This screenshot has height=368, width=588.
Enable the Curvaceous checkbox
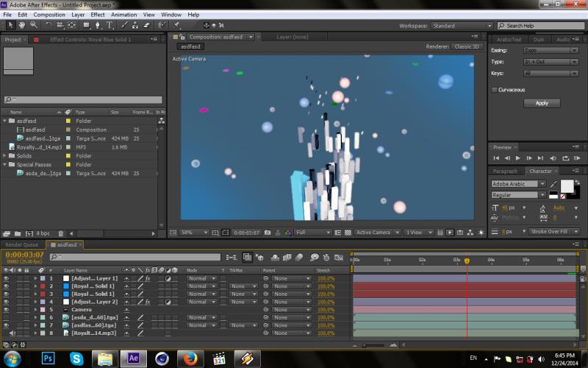click(494, 90)
